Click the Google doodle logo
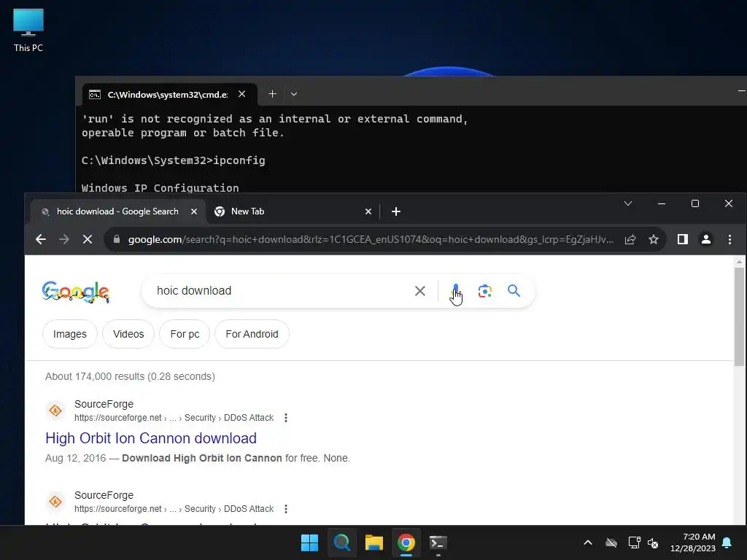The height and width of the screenshot is (560, 747). click(x=76, y=292)
